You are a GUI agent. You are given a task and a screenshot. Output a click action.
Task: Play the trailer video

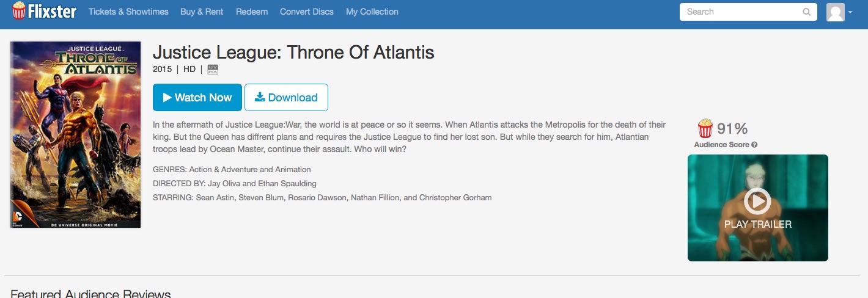tap(758, 208)
